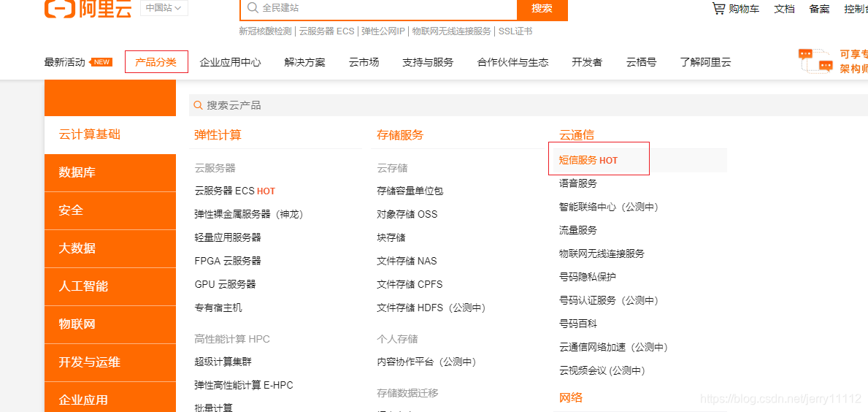Image resolution: width=868 pixels, height=412 pixels.
Task: Select the 大数据 category tab
Action: (110, 248)
